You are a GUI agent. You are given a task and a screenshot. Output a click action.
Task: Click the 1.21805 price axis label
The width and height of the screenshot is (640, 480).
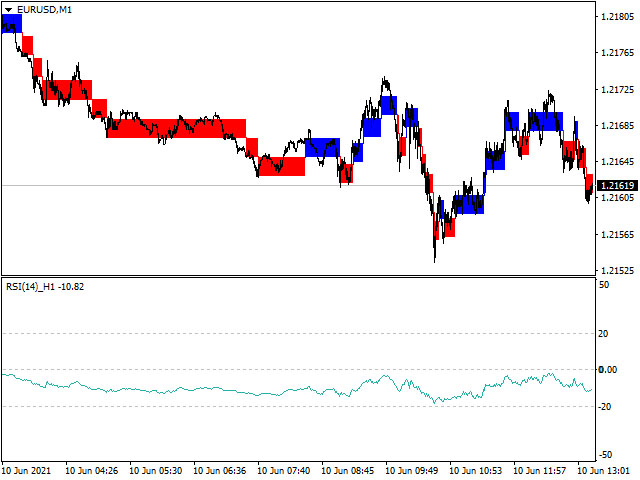618,17
